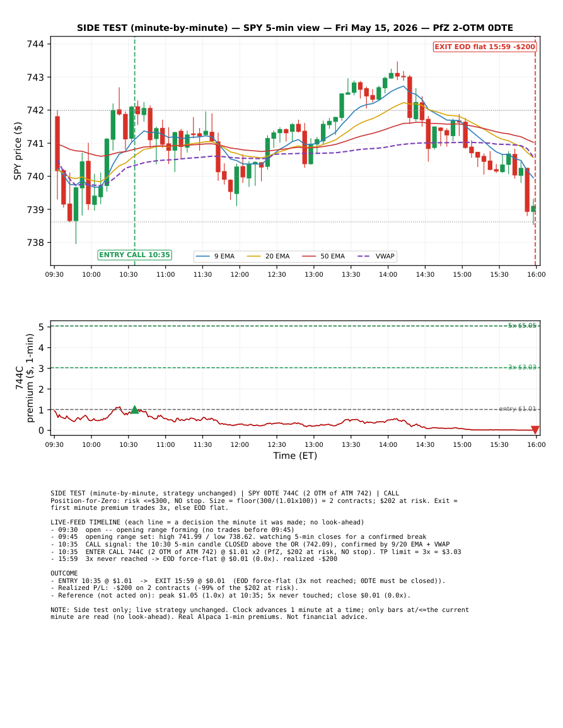Image resolution: width=563 pixels, height=728 pixels.
Task: Click the VWAP purple dashed legend line
Action: tap(364, 257)
